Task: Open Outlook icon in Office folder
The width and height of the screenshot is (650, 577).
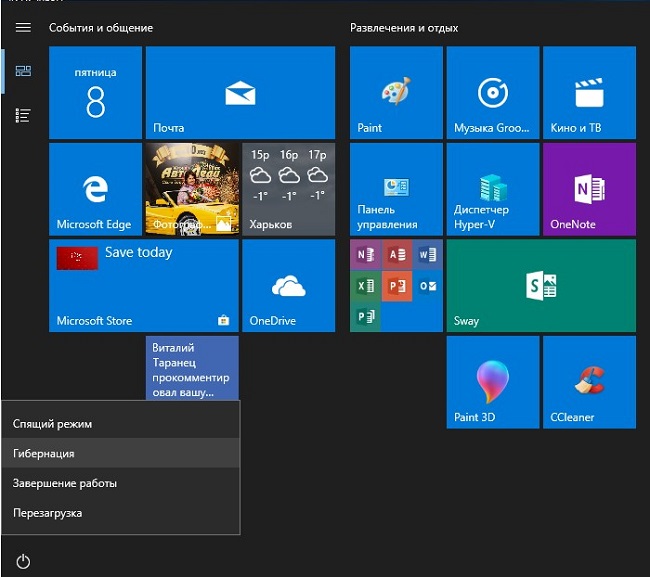Action: coord(428,286)
